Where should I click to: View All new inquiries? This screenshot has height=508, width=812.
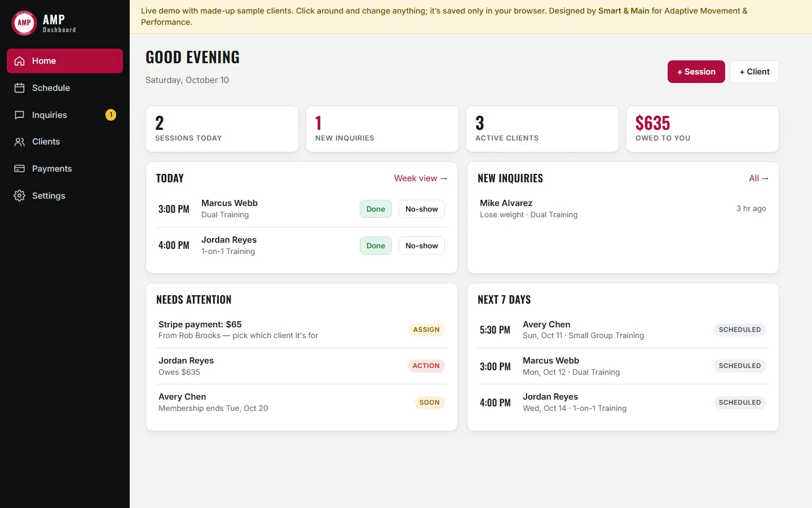[x=758, y=178]
